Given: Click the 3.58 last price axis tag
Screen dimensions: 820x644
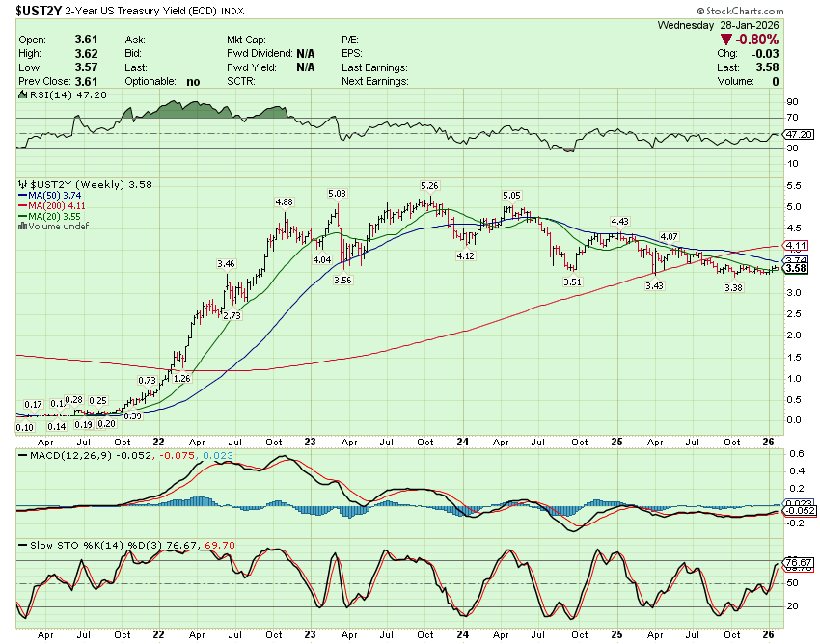Looking at the screenshot, I should tap(795, 268).
